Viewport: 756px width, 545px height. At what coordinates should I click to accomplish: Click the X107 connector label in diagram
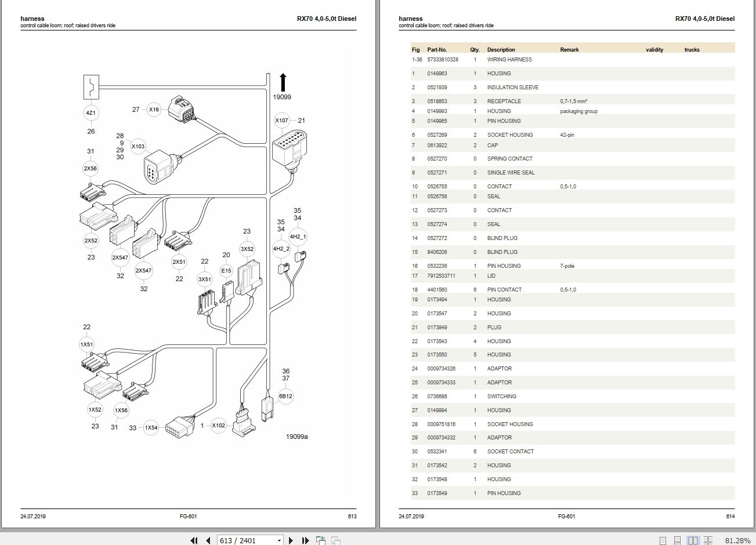(x=281, y=121)
